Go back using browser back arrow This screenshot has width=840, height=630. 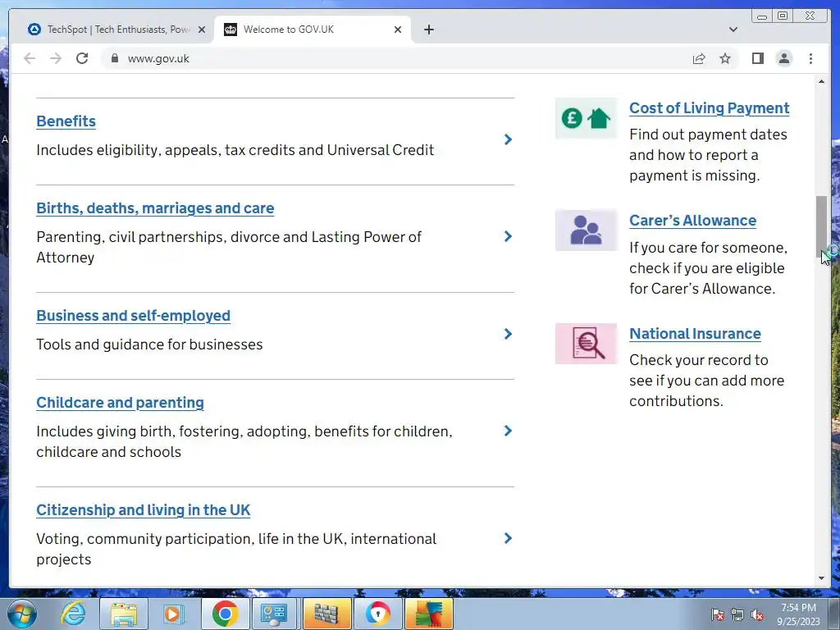30,58
